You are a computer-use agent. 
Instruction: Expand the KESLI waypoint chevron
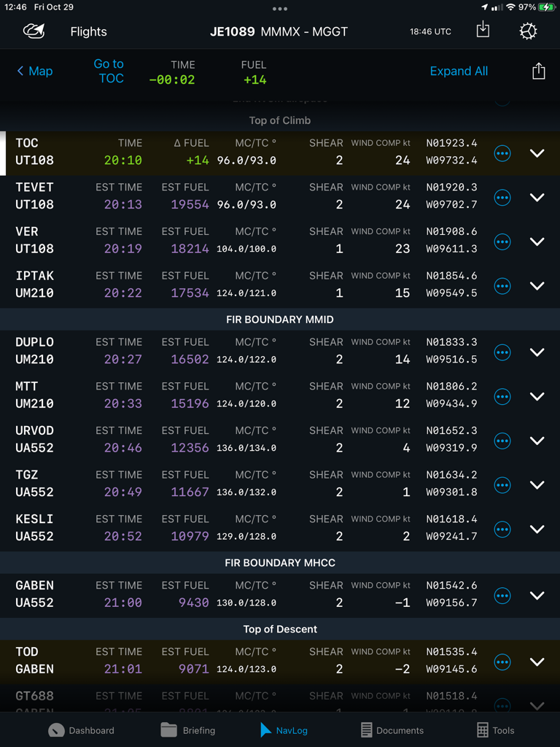[537, 529]
